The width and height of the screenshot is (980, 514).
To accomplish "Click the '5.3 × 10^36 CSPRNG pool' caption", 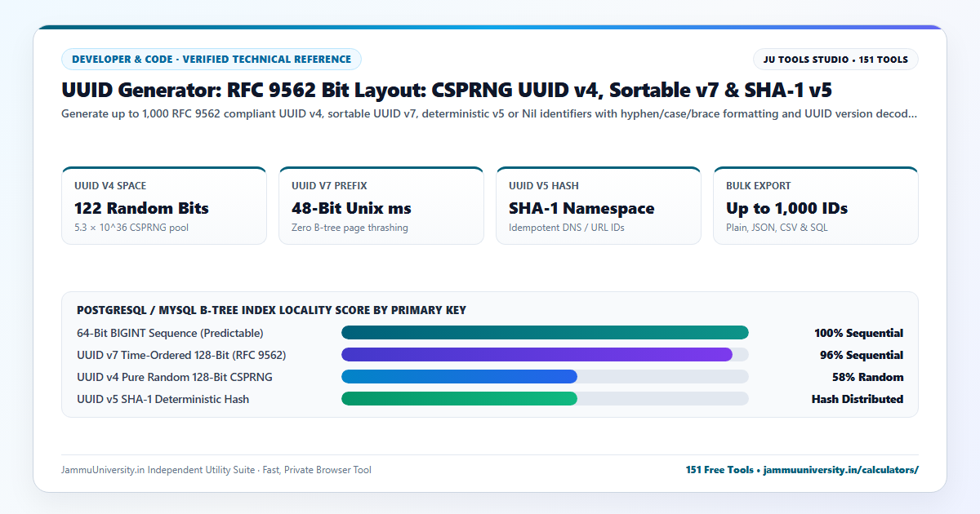I will (131, 228).
